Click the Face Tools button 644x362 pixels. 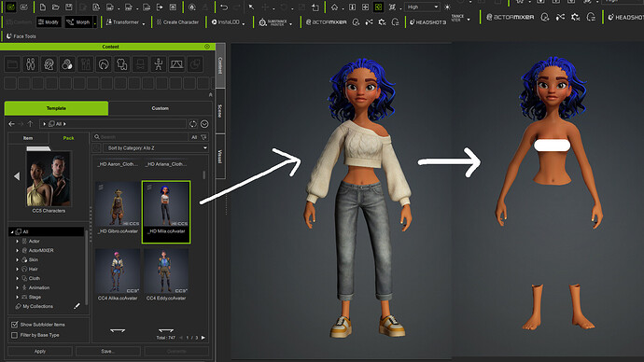click(21, 36)
